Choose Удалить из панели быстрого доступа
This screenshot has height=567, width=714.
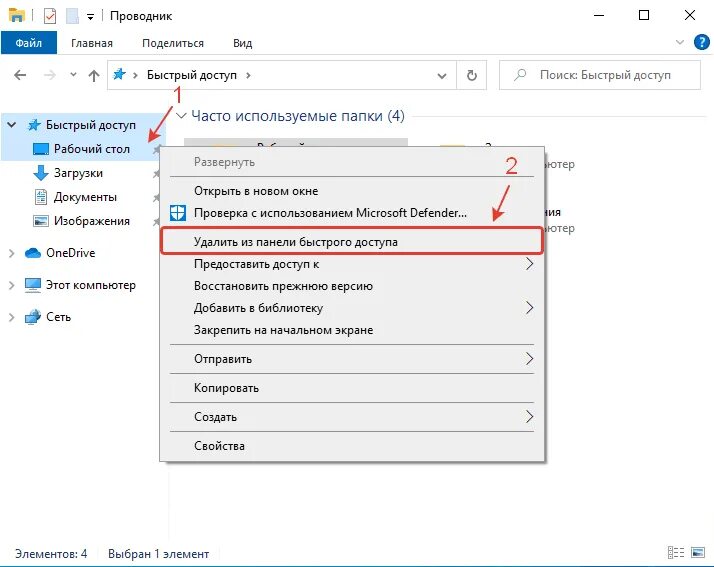pos(352,241)
